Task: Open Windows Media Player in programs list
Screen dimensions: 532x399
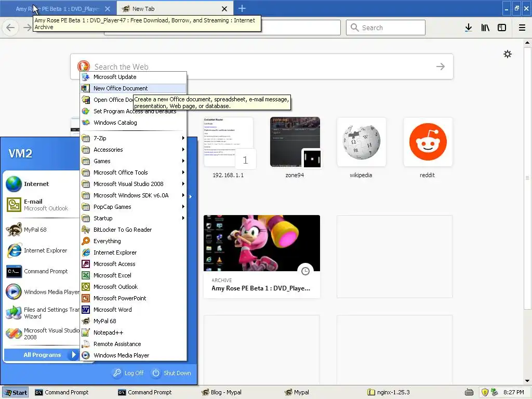Action: point(134,355)
